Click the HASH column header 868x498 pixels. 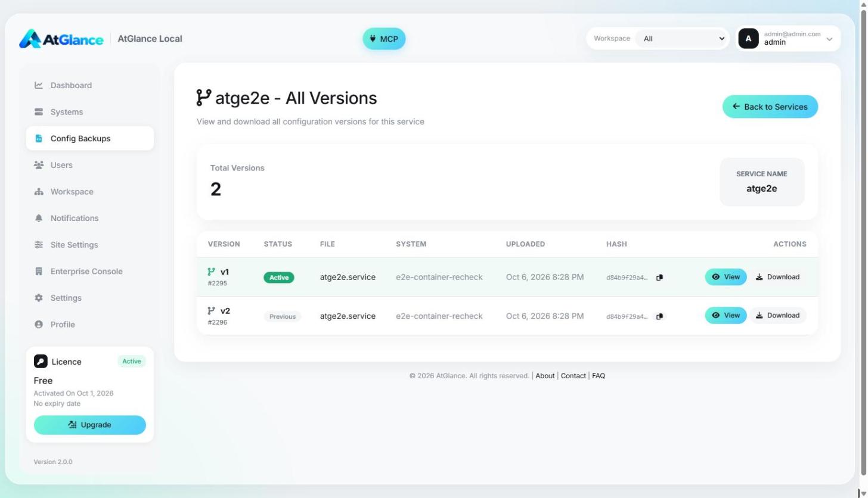[x=616, y=244]
